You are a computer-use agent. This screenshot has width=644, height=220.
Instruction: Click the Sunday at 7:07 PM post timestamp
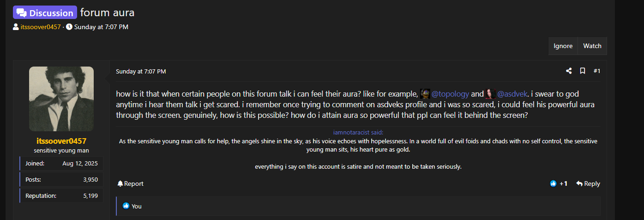(141, 71)
